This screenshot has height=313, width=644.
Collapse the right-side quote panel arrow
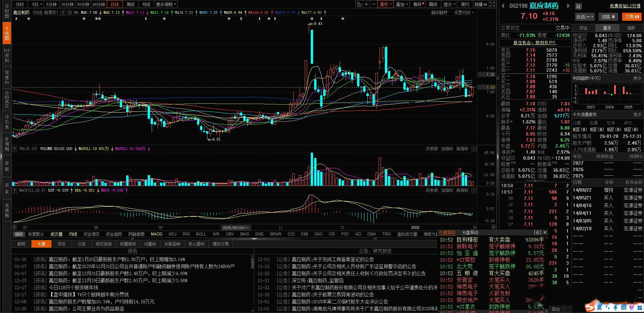pos(498,156)
